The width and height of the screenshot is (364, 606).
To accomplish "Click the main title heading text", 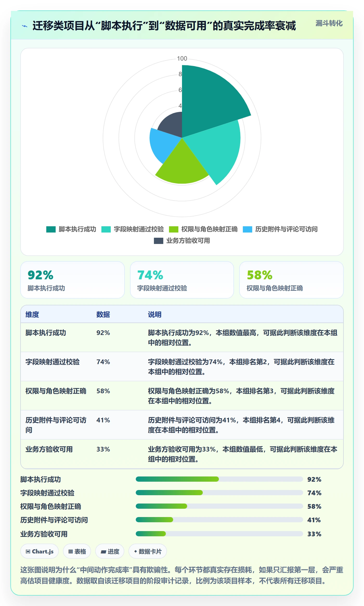I will click(164, 26).
